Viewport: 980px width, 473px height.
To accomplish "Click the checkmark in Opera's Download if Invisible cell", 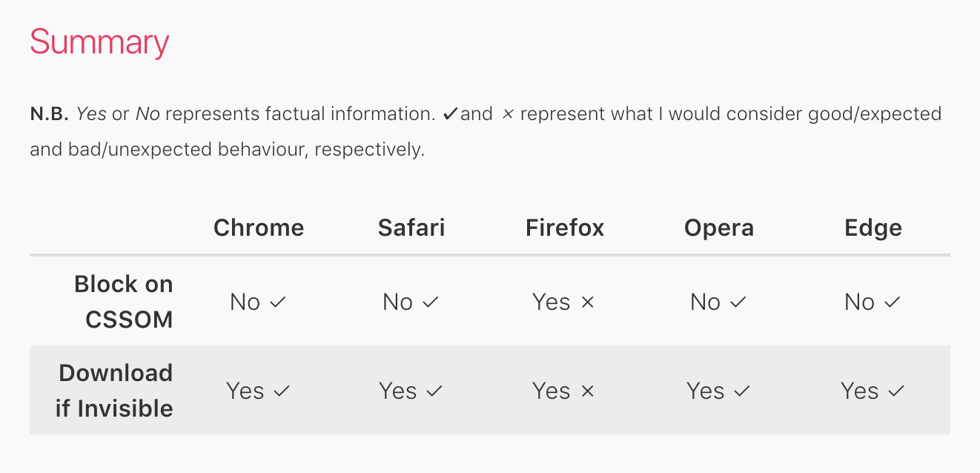I will [741, 391].
